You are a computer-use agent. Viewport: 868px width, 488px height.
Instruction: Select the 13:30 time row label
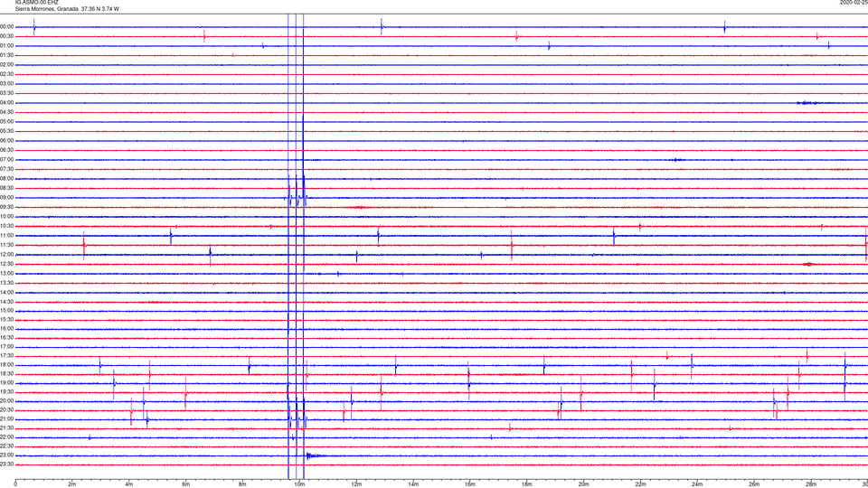pos(7,283)
